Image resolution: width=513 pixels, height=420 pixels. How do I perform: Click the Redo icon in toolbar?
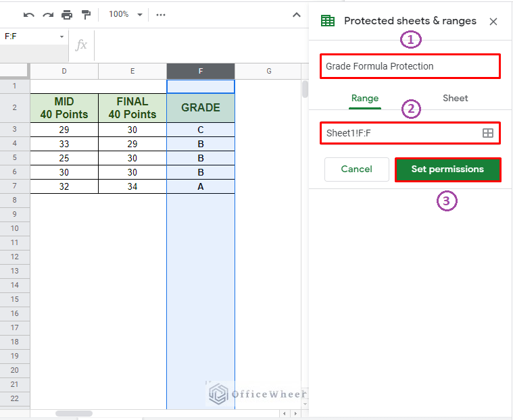pos(47,14)
